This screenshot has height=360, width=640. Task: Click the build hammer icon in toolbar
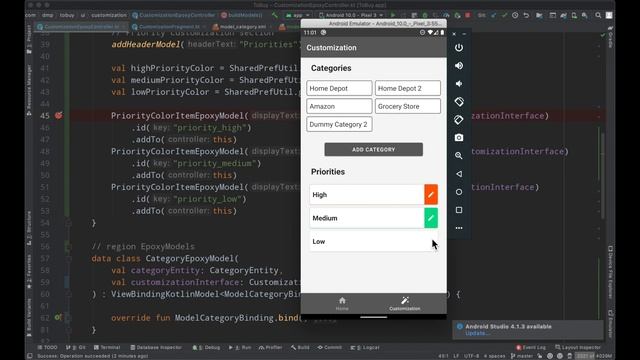tap(275, 15)
